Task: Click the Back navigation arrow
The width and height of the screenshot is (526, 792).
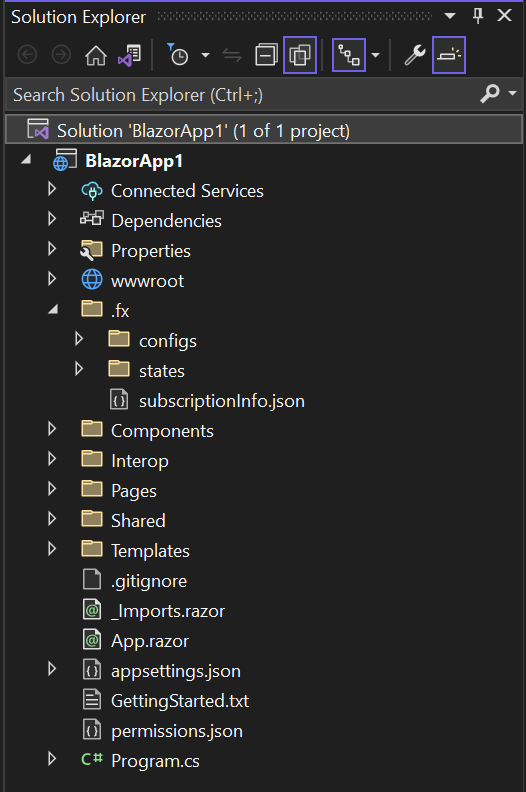Action: tap(27, 55)
